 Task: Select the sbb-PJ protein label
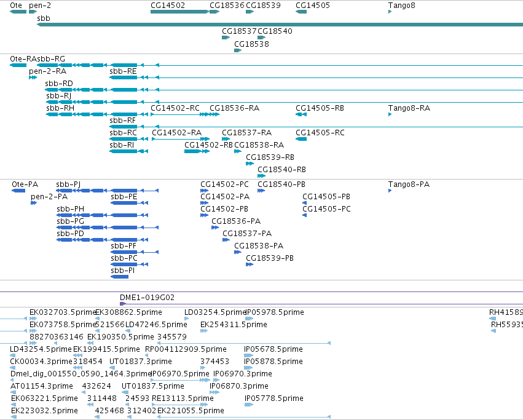[68, 184]
